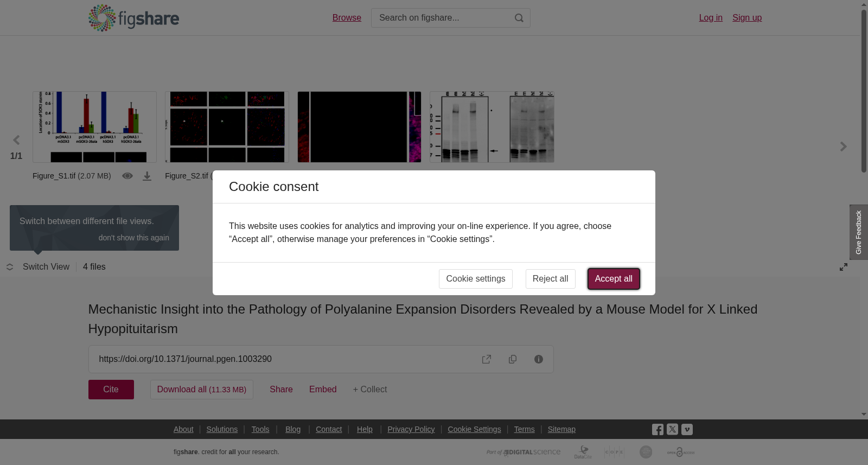Accept all cookies
This screenshot has height=465, width=868.
click(x=614, y=279)
